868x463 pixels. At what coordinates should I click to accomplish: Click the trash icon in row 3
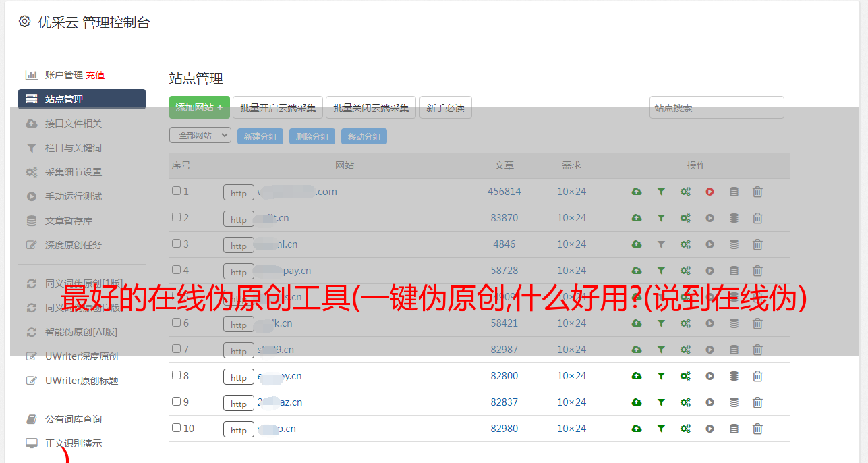pyautogui.click(x=757, y=244)
